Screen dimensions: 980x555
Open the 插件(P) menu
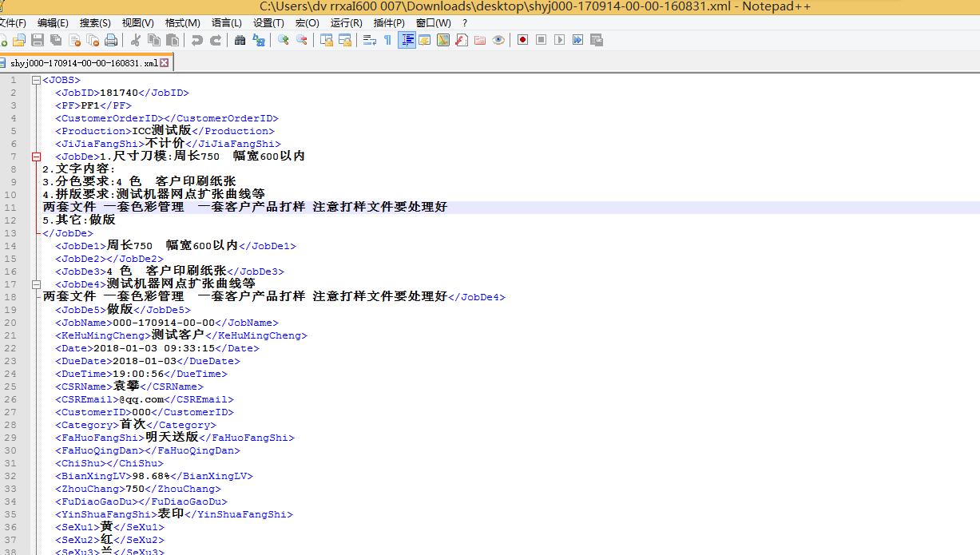389,22
